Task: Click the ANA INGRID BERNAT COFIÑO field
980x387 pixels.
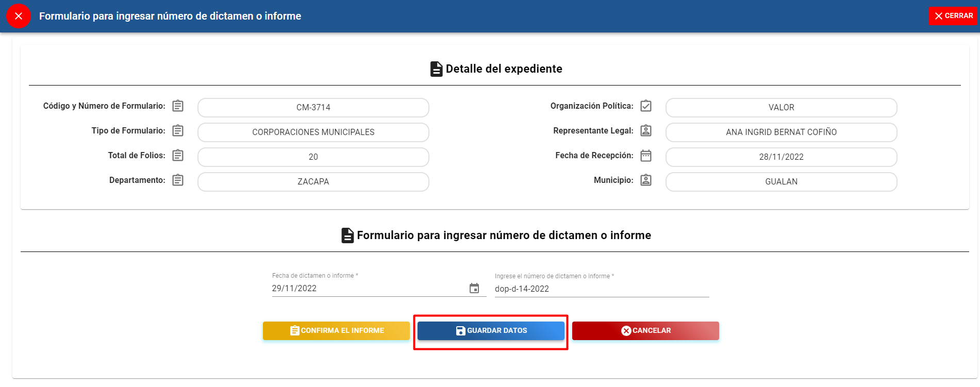Action: tap(781, 132)
